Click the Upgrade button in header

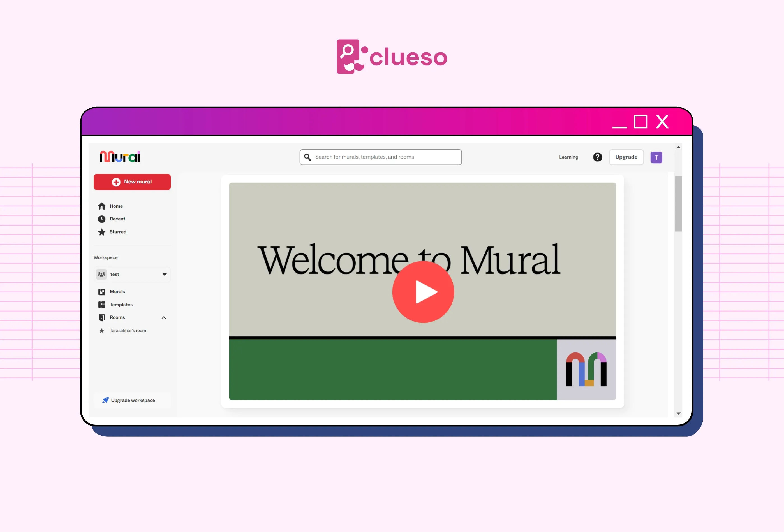[x=626, y=157]
